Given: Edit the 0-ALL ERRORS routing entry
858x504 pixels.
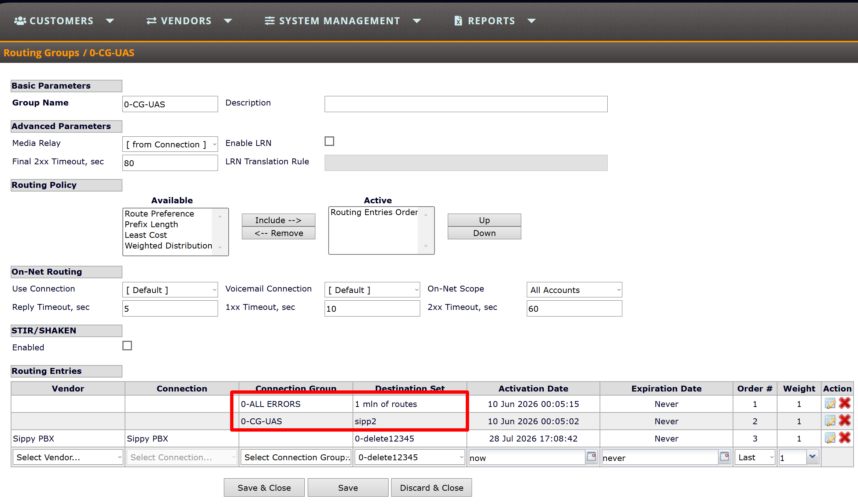Looking at the screenshot, I should [830, 404].
